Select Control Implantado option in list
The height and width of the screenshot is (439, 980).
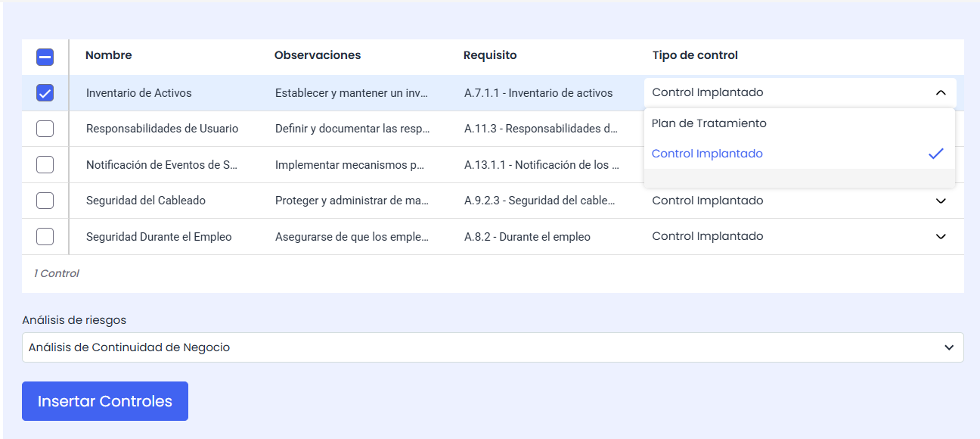tap(707, 154)
